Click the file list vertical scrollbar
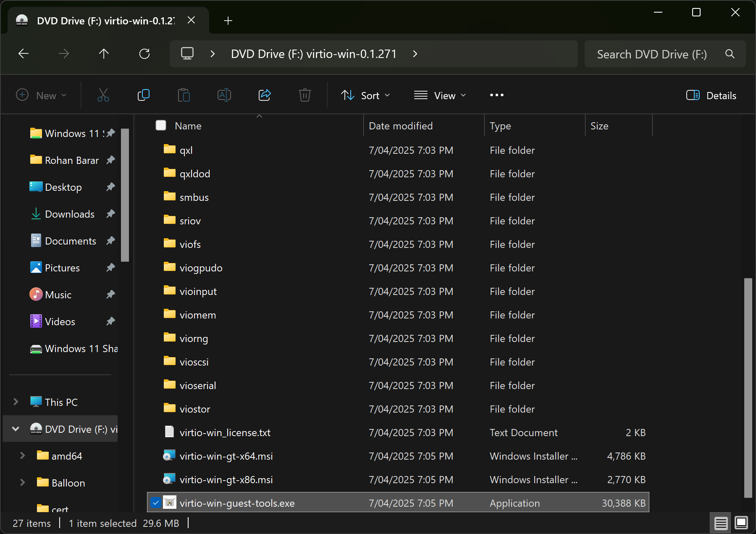Image resolution: width=756 pixels, height=534 pixels. pyautogui.click(x=748, y=387)
